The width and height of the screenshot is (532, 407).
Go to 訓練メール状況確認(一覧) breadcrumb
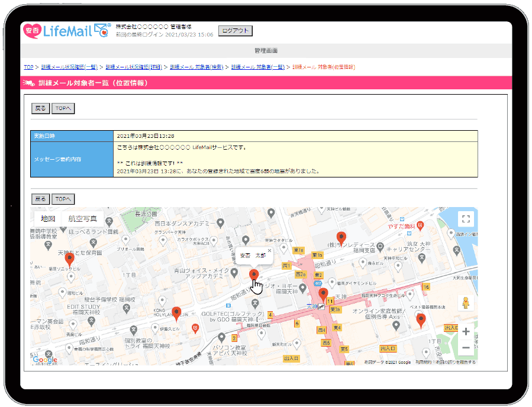click(69, 67)
